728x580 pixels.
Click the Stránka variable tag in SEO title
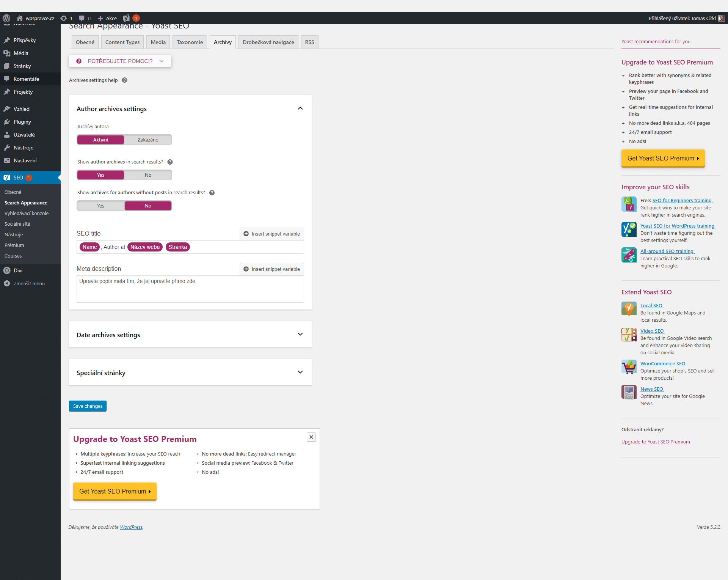(178, 247)
